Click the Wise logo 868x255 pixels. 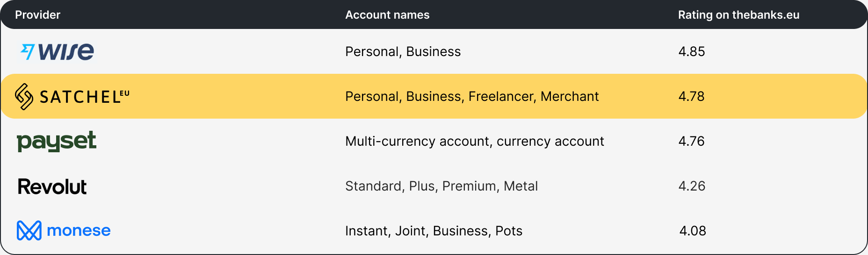point(56,51)
